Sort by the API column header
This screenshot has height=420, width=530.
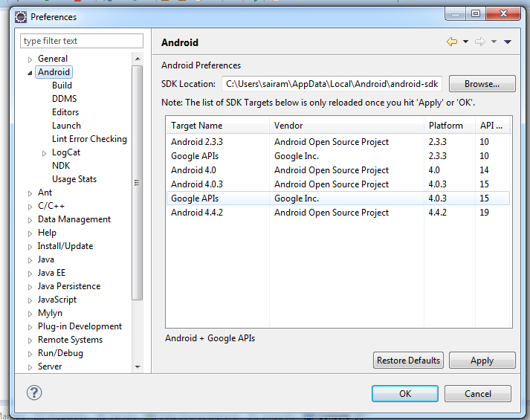coord(493,126)
